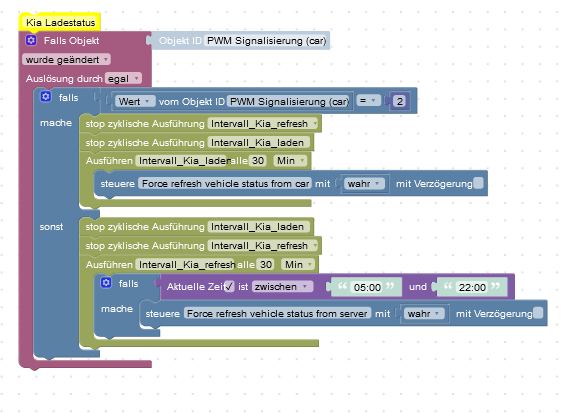The image size is (569, 413).
Task: Toggle mit Verzögerung checkbox for refresh from car
Action: click(478, 183)
